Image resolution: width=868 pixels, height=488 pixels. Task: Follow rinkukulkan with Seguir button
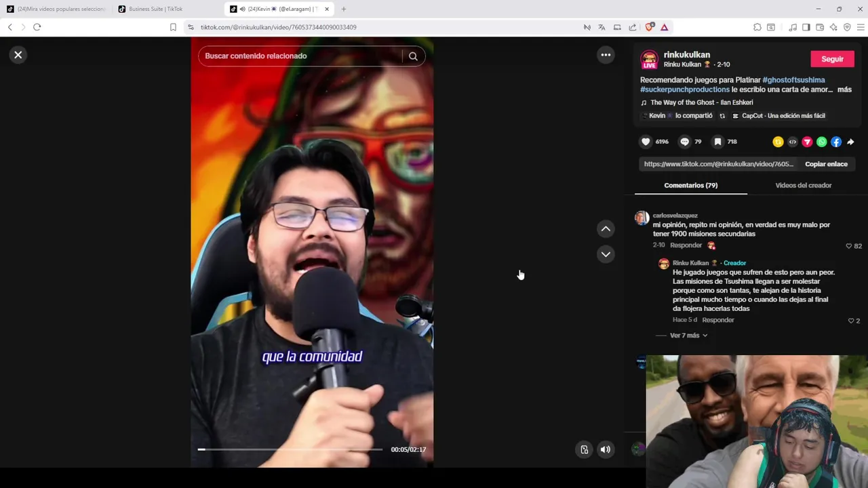click(x=832, y=59)
